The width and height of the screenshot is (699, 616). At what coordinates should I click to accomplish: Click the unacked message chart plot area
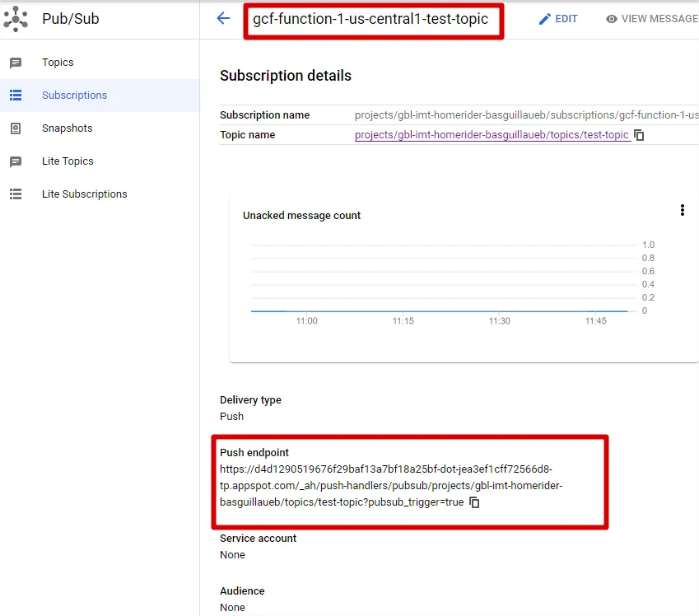click(444, 278)
